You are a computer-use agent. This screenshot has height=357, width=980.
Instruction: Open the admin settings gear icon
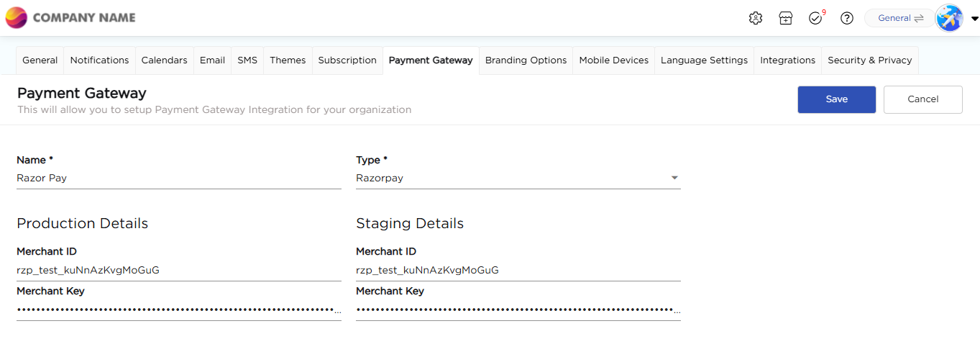pyautogui.click(x=755, y=18)
